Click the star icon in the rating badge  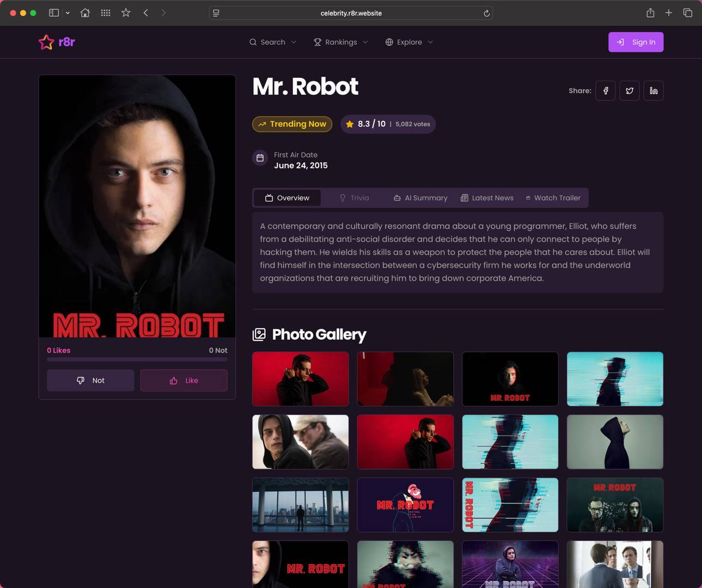[x=350, y=124]
